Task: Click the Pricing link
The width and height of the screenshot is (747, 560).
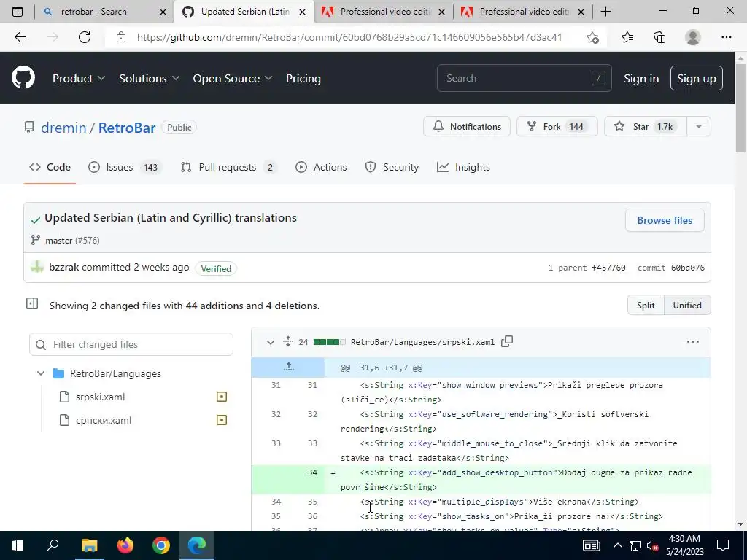Action: tap(303, 79)
